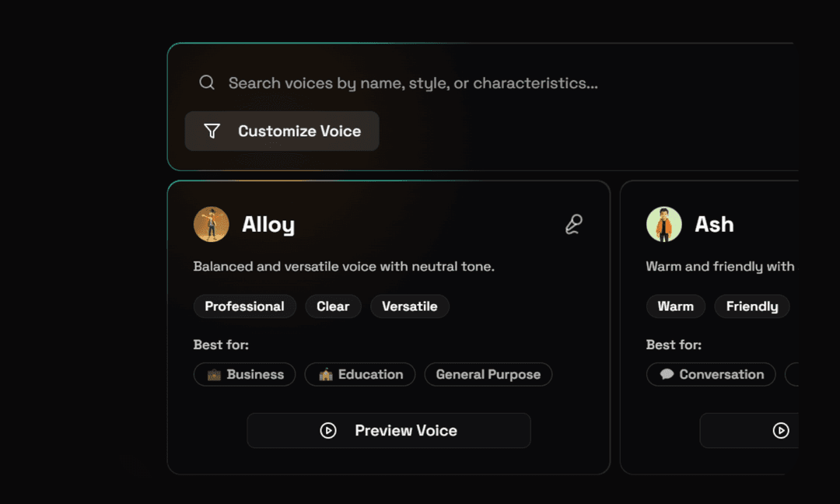Click the search magnifier icon

click(207, 83)
